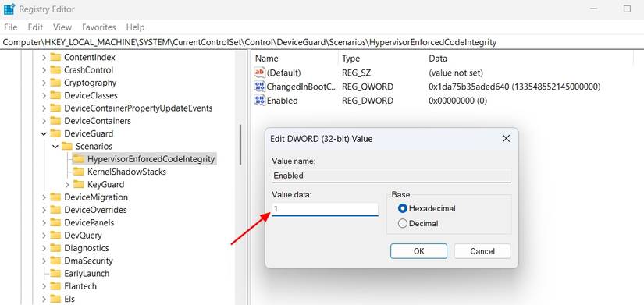Select the EarlyLaunch key label
Image resolution: width=644 pixels, height=305 pixels.
coord(87,274)
